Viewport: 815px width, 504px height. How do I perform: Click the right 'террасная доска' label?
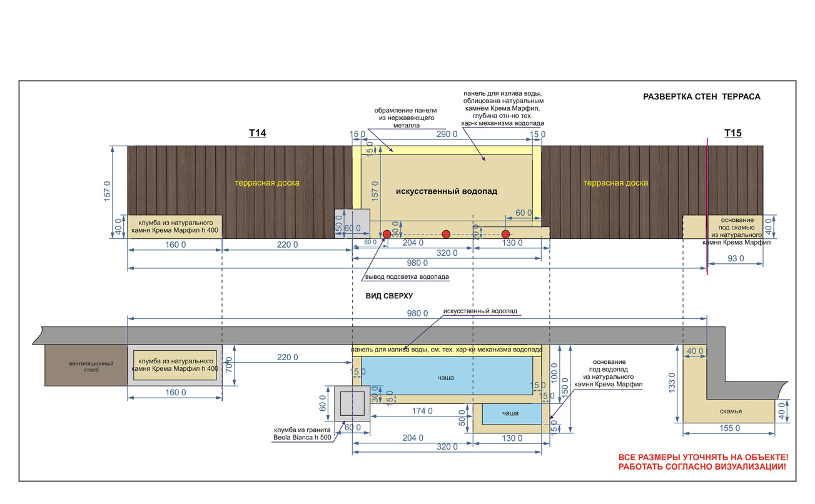[615, 183]
